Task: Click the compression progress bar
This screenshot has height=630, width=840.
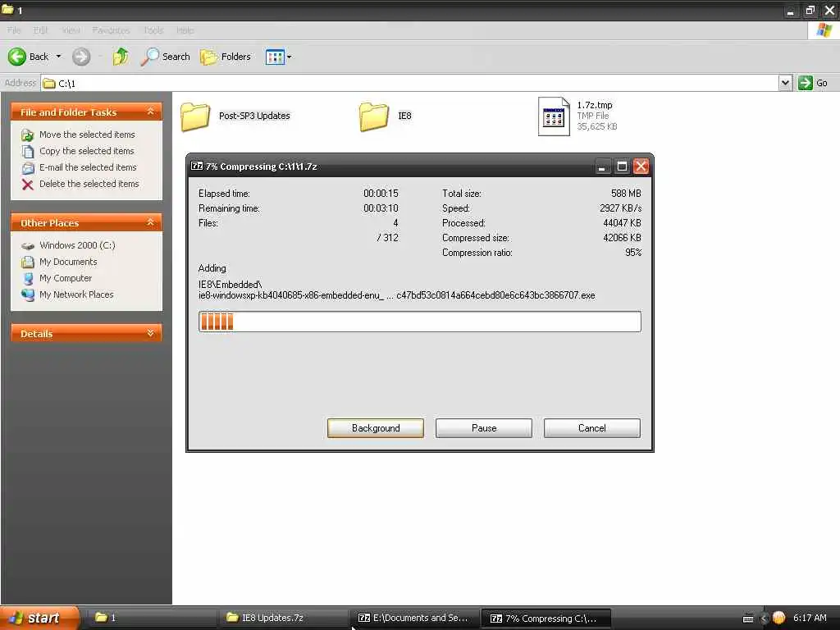Action: pos(419,322)
